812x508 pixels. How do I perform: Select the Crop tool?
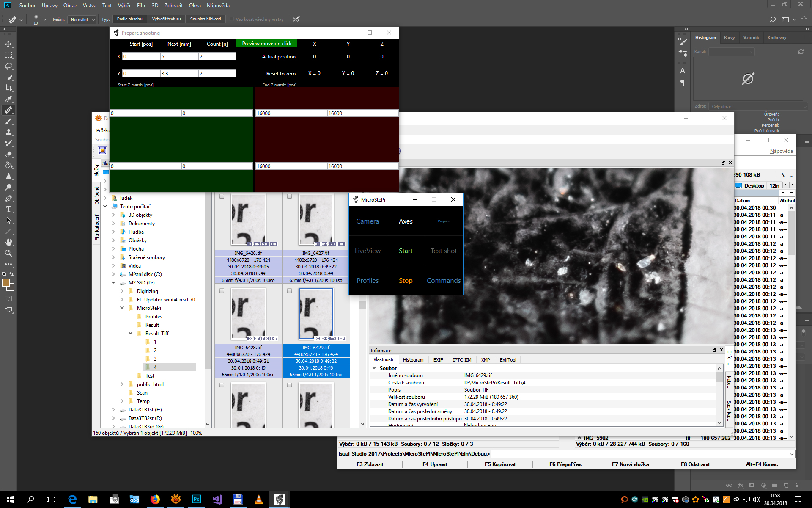click(8, 88)
